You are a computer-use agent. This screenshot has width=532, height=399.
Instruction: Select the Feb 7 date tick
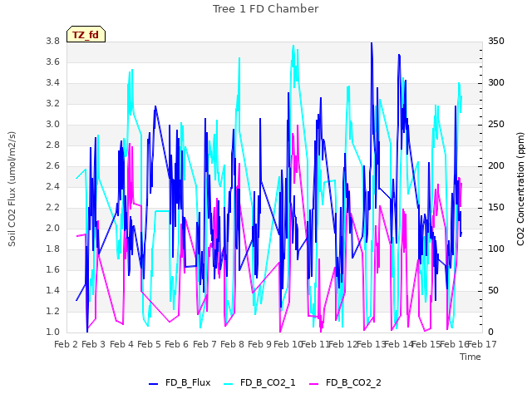(x=204, y=344)
